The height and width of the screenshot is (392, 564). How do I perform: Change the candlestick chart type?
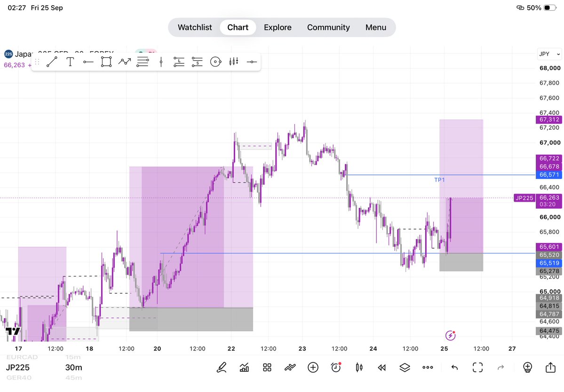pyautogui.click(x=359, y=367)
